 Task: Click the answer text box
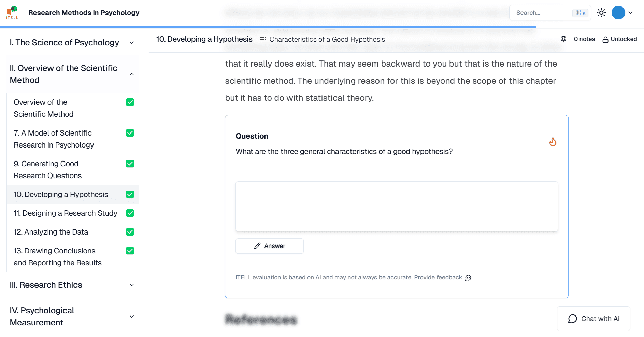pos(396,206)
